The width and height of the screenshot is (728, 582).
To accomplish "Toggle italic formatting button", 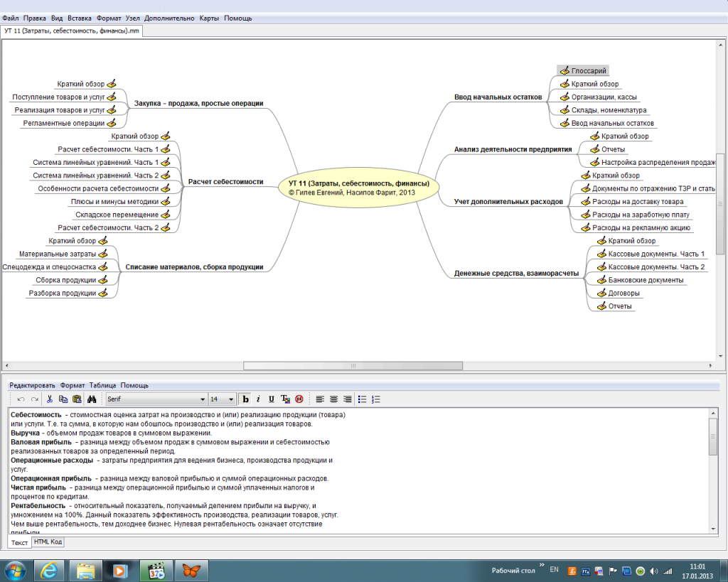I will coord(258,399).
